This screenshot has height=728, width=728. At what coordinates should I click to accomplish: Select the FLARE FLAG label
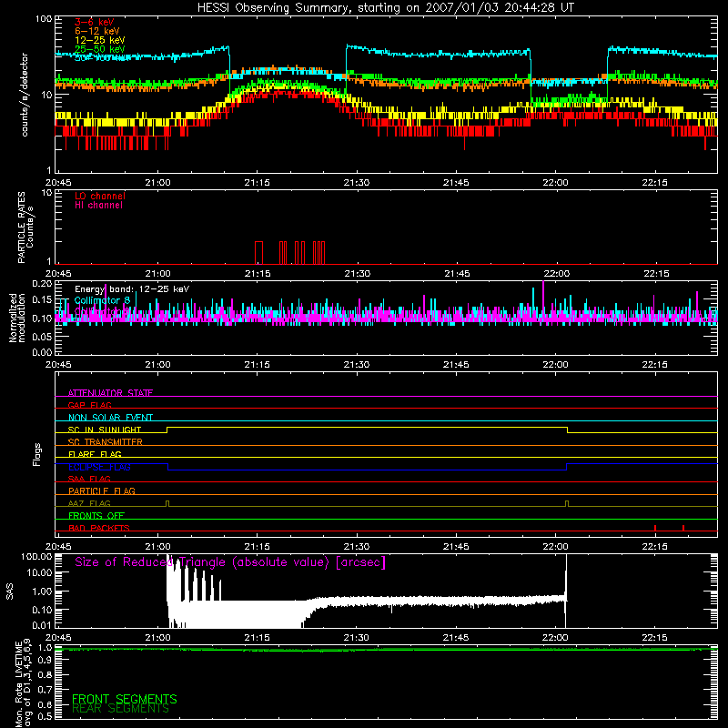pos(95,454)
